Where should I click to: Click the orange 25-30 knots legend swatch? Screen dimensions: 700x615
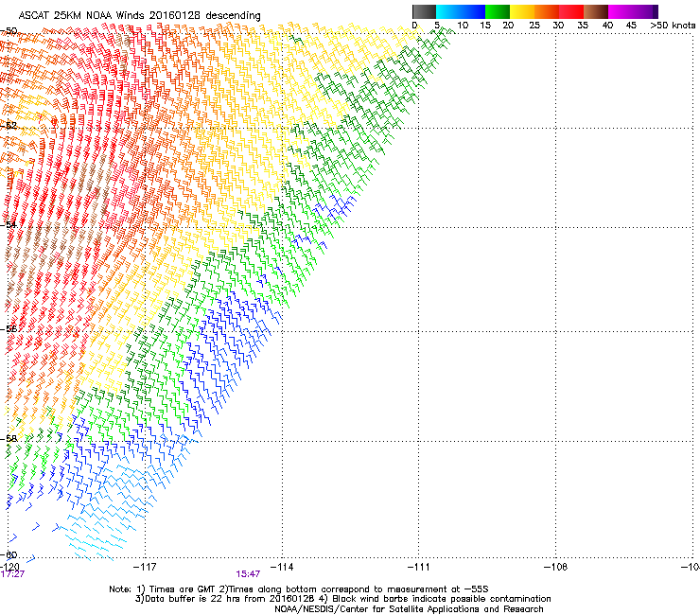[547, 11]
